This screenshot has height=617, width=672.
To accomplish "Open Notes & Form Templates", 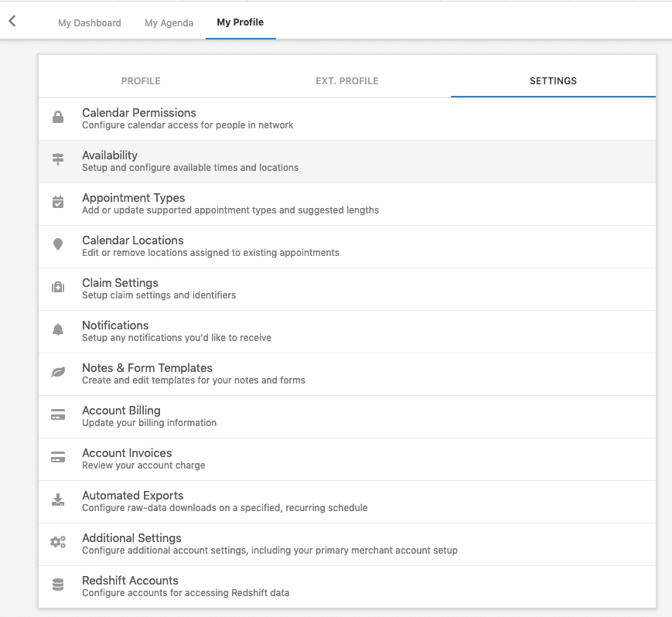I will click(x=347, y=374).
